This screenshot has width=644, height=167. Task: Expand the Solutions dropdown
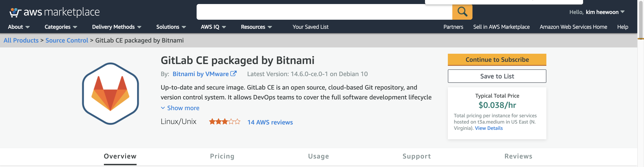click(x=171, y=27)
